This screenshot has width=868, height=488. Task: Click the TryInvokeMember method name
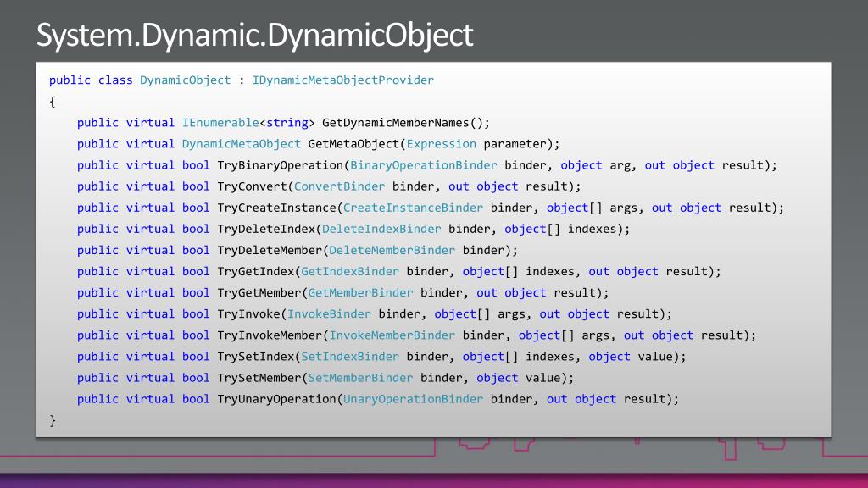(270, 335)
